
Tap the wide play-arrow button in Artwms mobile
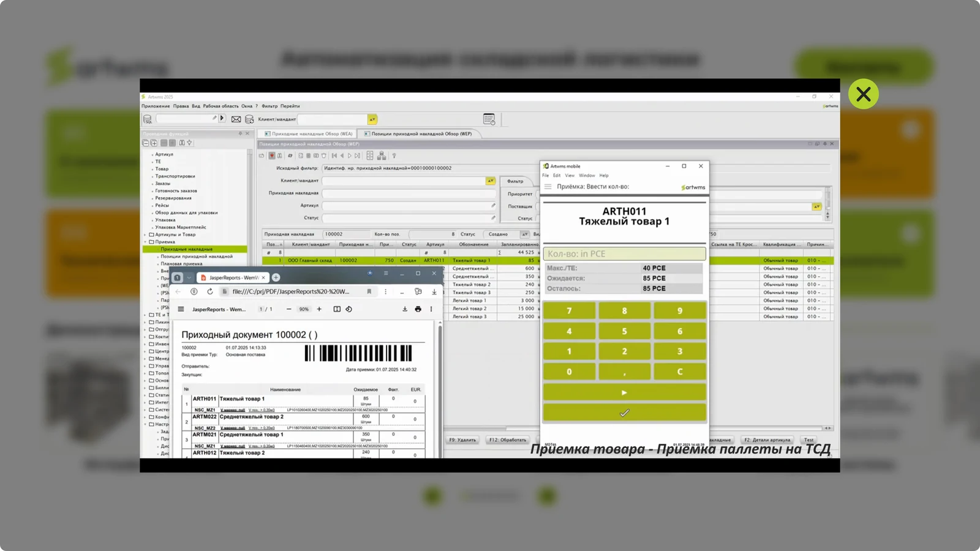click(624, 392)
